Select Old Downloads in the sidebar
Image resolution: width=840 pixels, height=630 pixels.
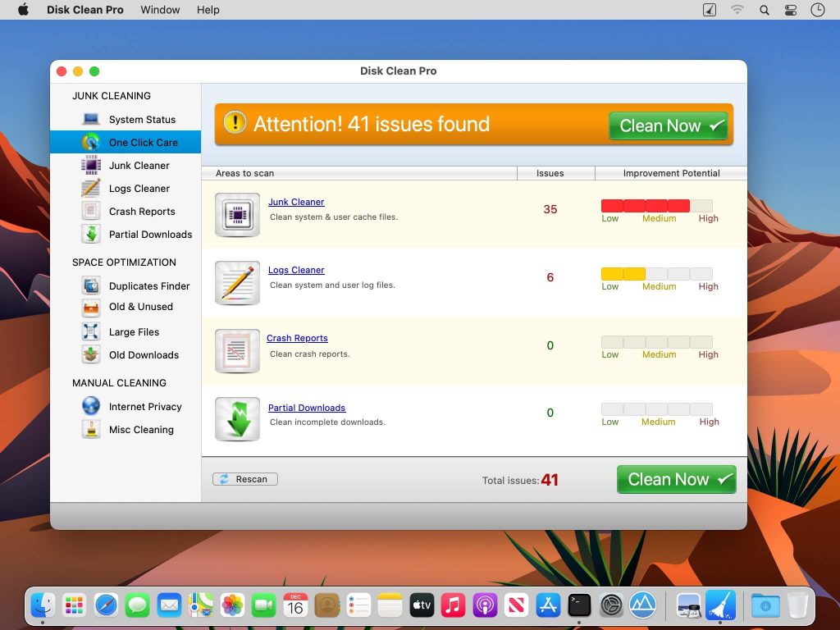[144, 354]
